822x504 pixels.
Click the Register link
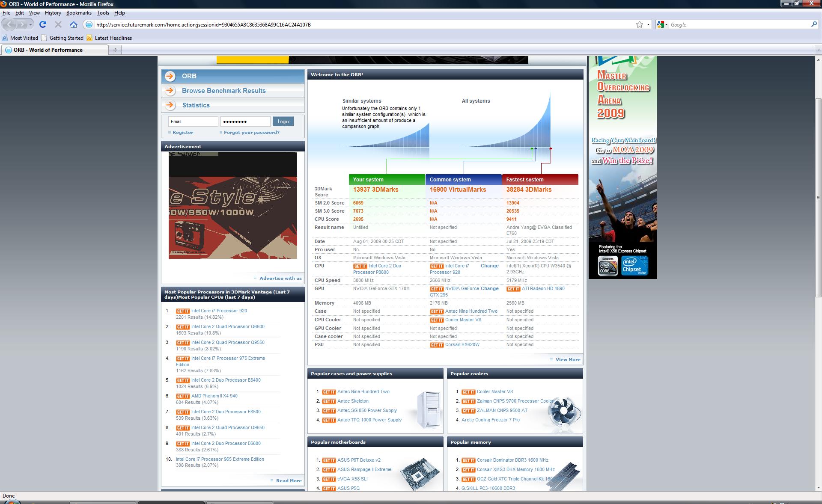point(183,133)
